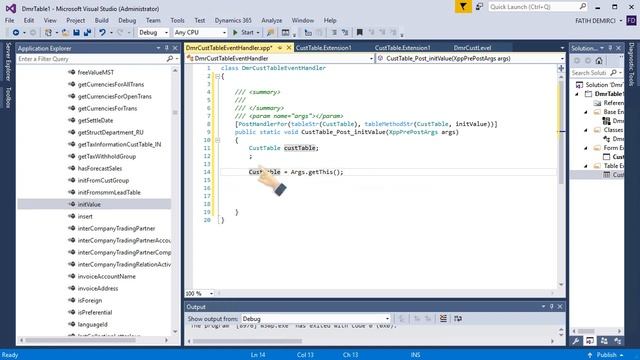
Task: Click the Search Solution Explorer field
Action: (589, 73)
